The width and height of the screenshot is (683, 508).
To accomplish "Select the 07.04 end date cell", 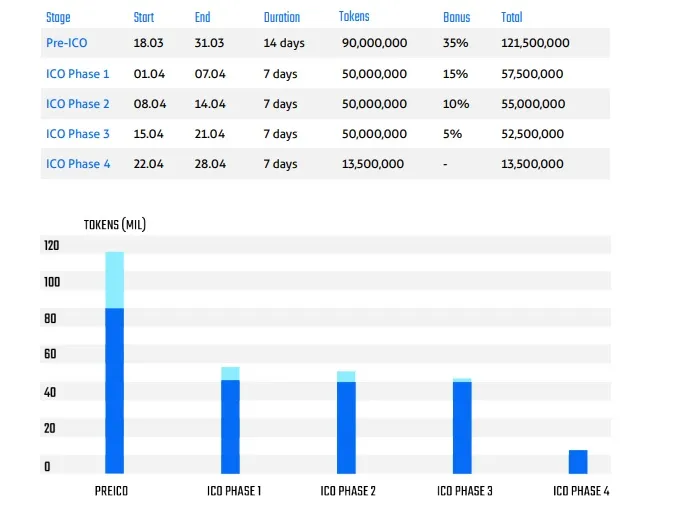I will (210, 74).
